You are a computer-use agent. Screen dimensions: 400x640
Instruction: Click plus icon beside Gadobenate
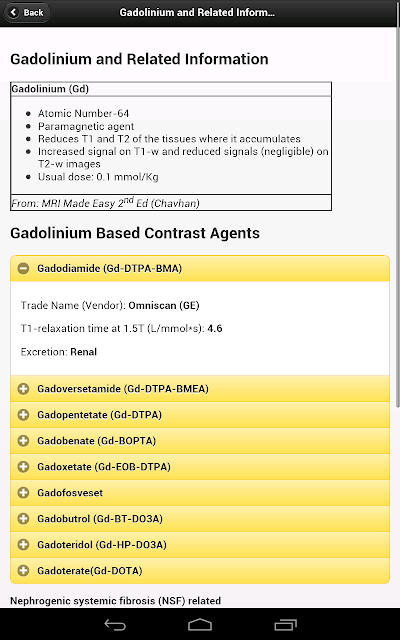[x=24, y=441]
